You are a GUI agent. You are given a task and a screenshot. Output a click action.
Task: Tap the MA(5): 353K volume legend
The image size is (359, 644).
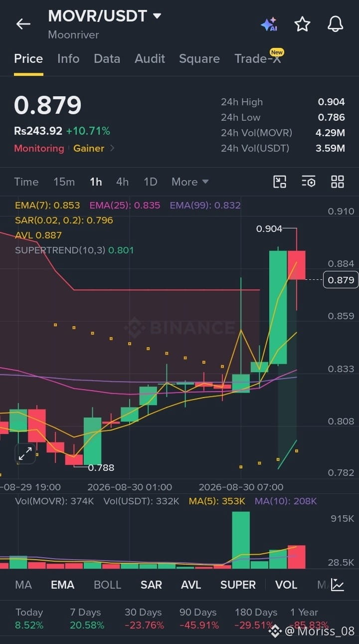click(217, 501)
